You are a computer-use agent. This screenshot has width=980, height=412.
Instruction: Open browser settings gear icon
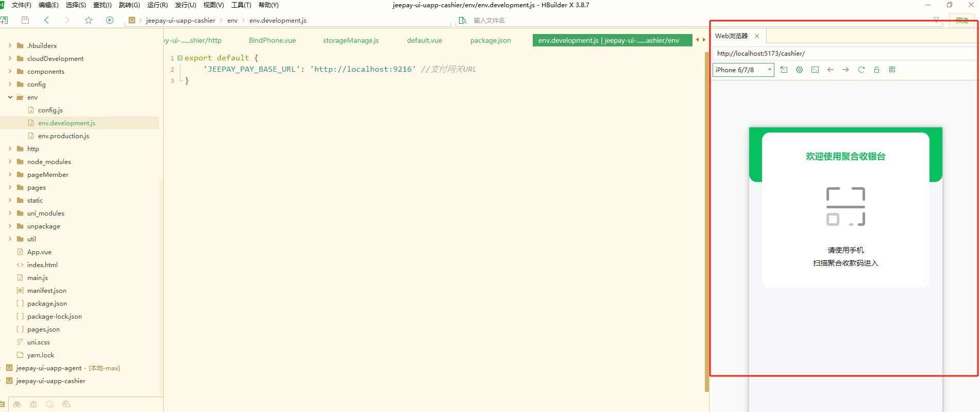[799, 70]
